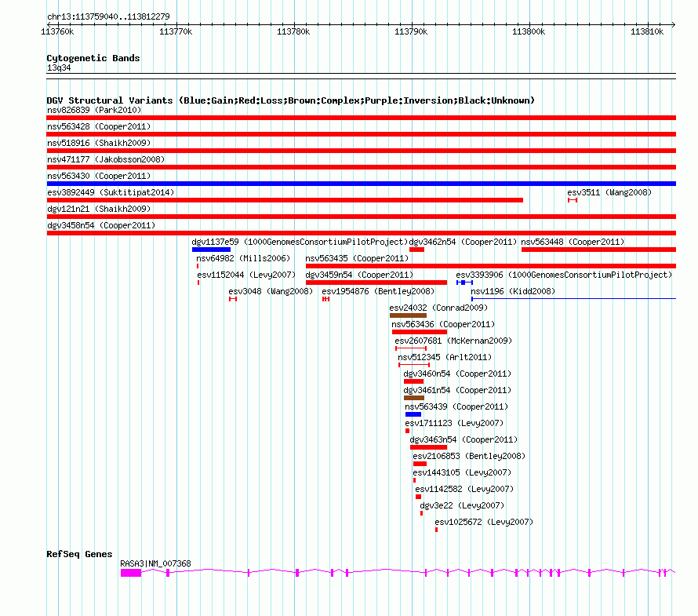Click the dgv3458n54 (Cooper2011) label
Viewport: 698px width, 616px height.
pyautogui.click(x=101, y=225)
